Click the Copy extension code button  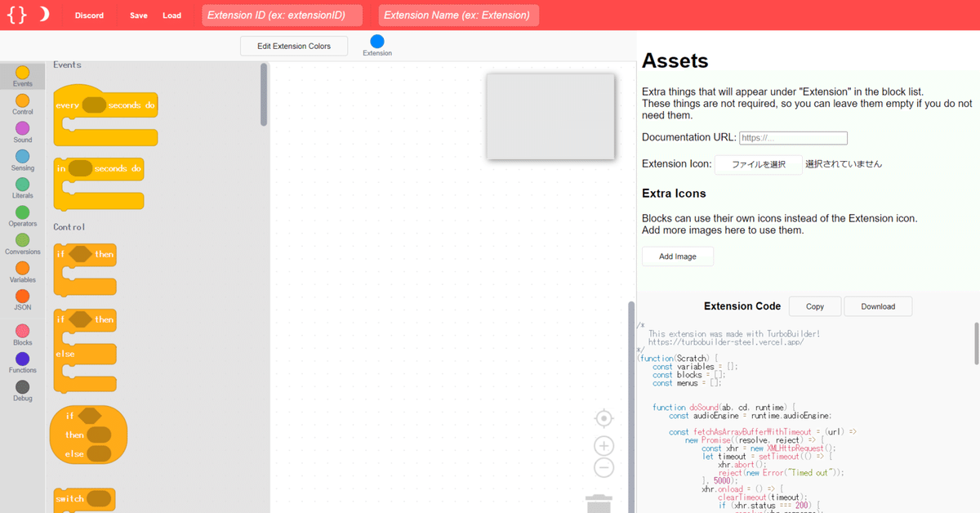815,306
